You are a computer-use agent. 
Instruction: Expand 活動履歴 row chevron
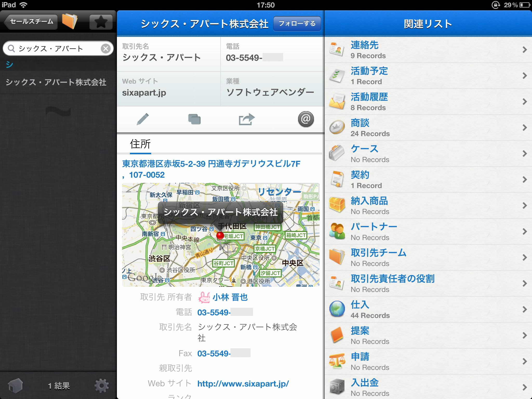[x=525, y=102]
